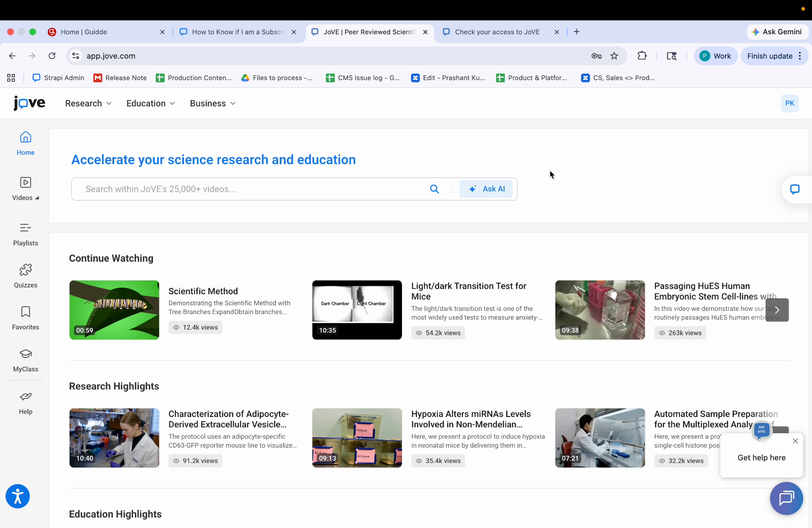Open MyClass graduation cap icon
Screen dimensions: 812x528
pos(26,354)
